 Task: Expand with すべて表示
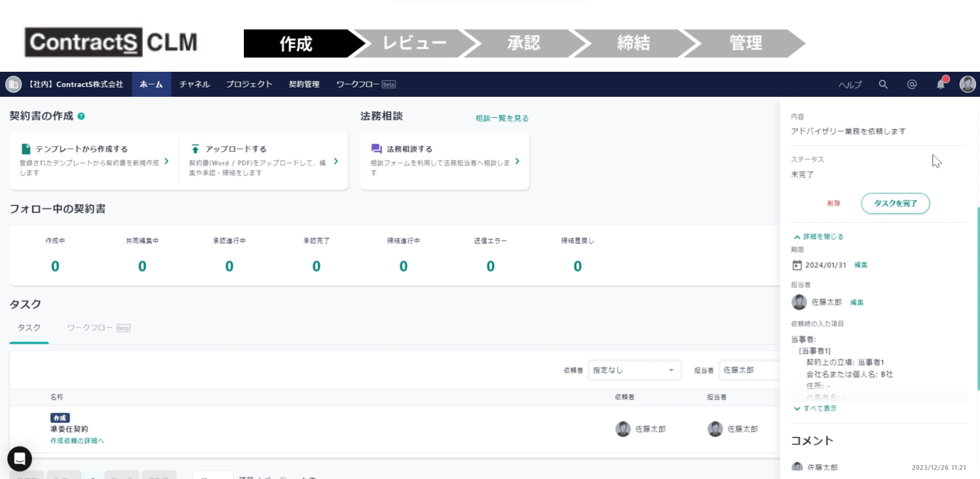point(815,408)
